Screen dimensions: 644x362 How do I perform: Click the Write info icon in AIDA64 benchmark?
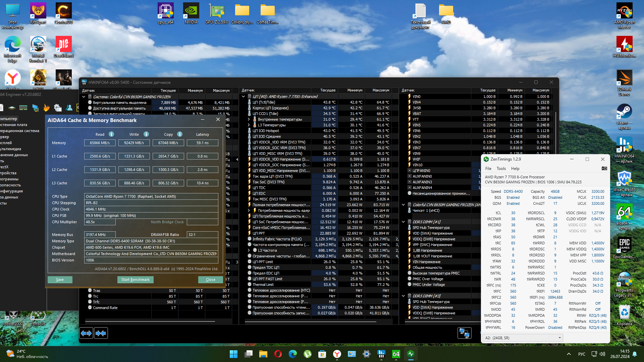tap(146, 134)
